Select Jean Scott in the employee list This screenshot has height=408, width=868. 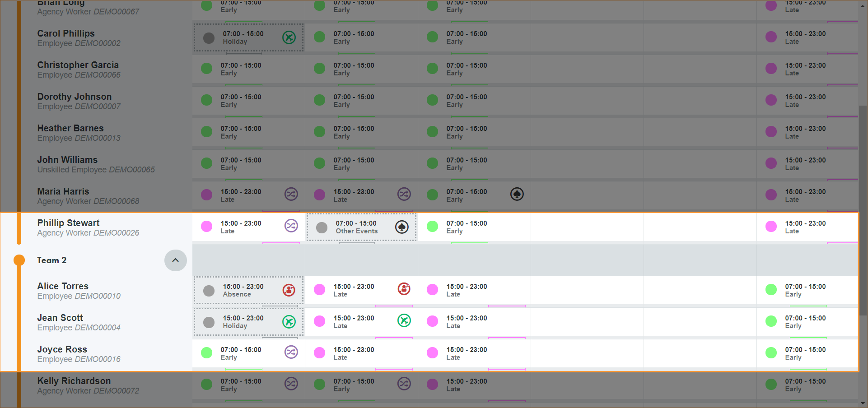click(60, 318)
